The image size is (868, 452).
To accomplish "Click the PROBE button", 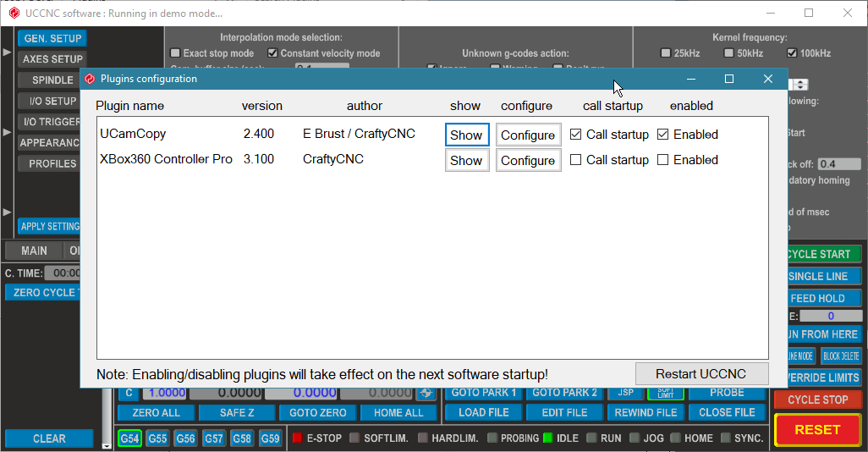I will point(727,393).
